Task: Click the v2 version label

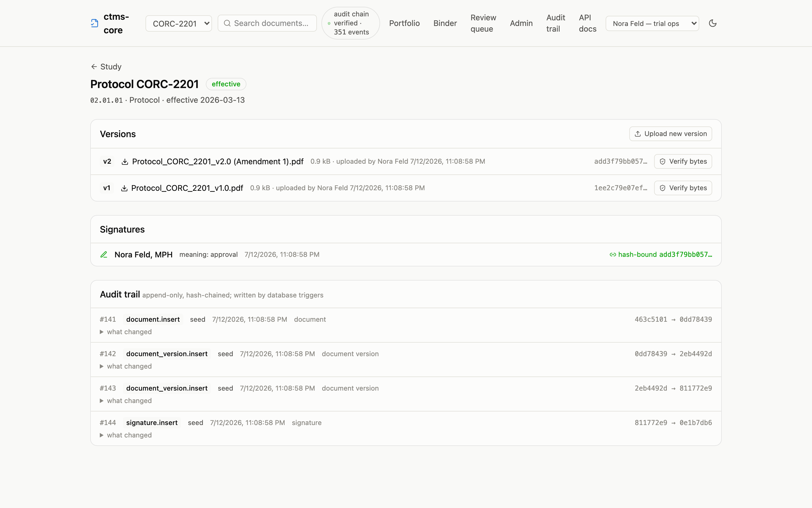Action: [x=107, y=162]
